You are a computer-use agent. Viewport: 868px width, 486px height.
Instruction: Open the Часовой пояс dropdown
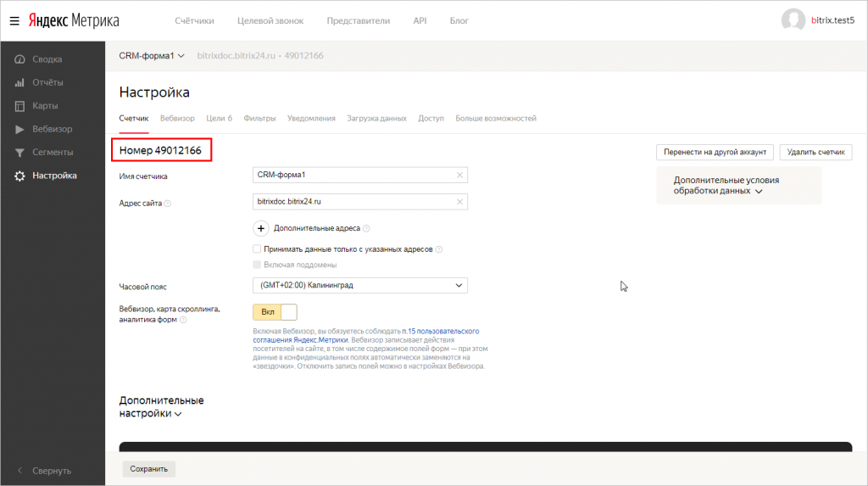[360, 285]
